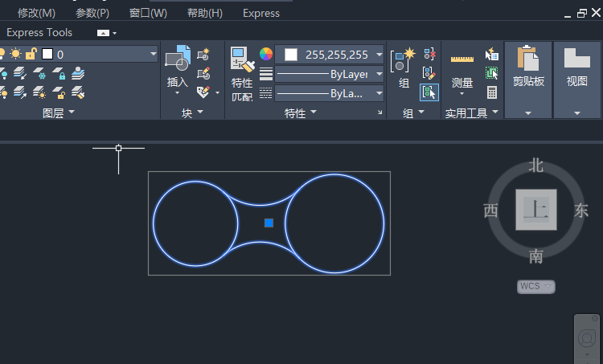
Task: Click the Ungroup icon with red X
Action: click(x=429, y=54)
